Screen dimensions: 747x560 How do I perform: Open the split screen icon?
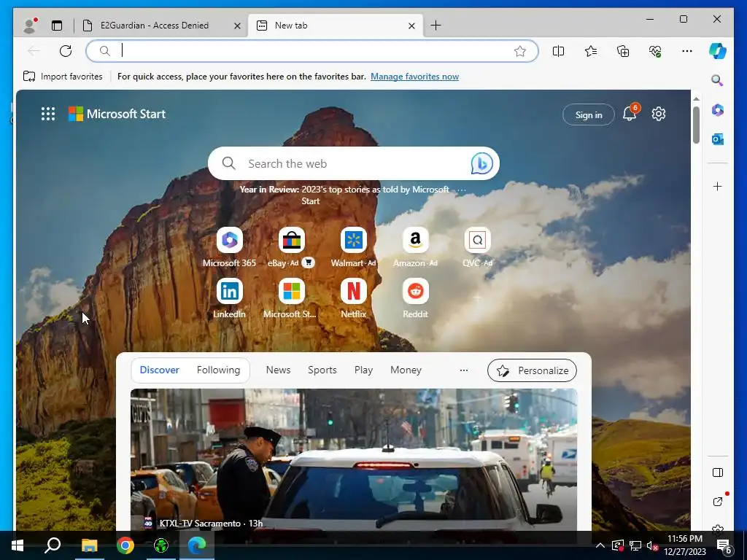coord(558,51)
